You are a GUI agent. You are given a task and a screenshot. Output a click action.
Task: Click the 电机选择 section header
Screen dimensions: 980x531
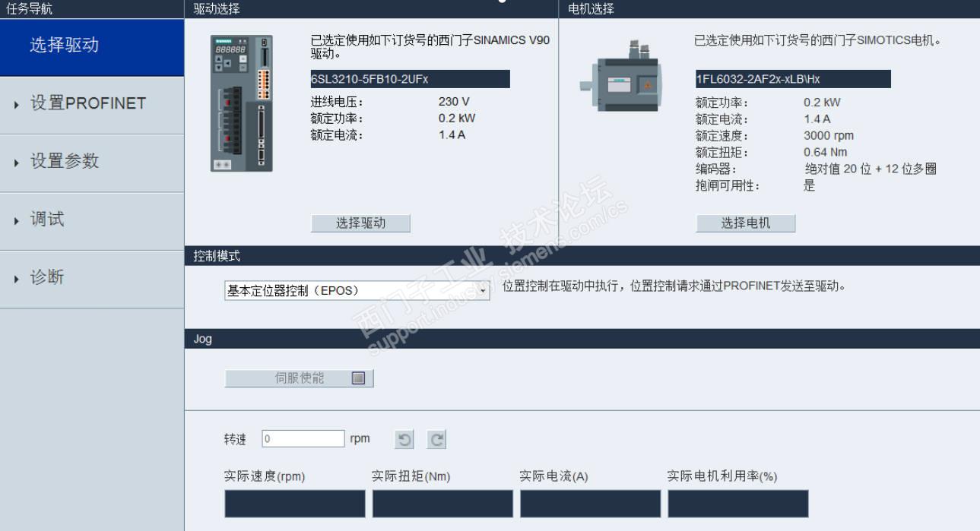(769, 9)
